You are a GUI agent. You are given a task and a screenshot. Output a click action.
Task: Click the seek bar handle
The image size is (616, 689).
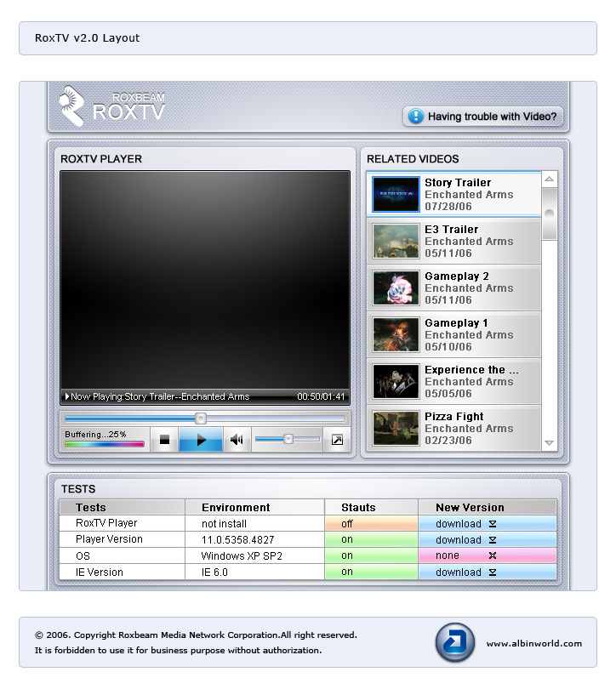click(x=200, y=419)
